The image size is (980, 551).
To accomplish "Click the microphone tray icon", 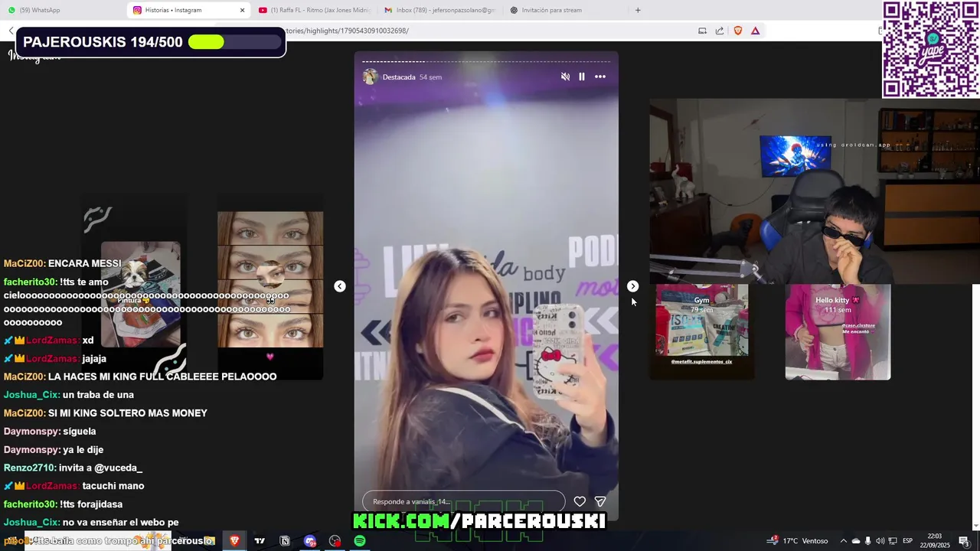I will pyautogui.click(x=868, y=541).
